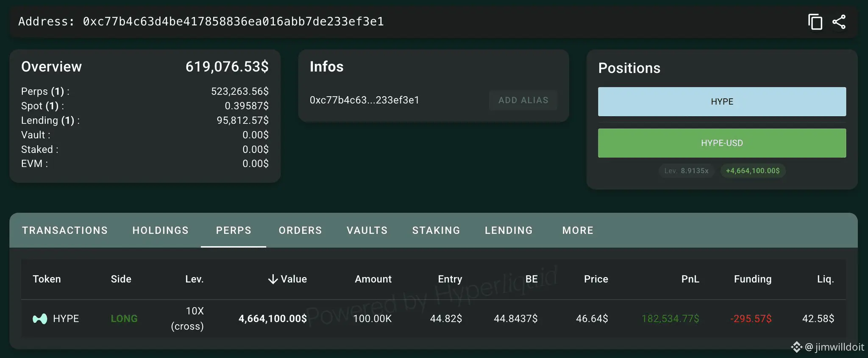
Task: Click the +4,664,100.00$ position value chip
Action: [x=753, y=171]
